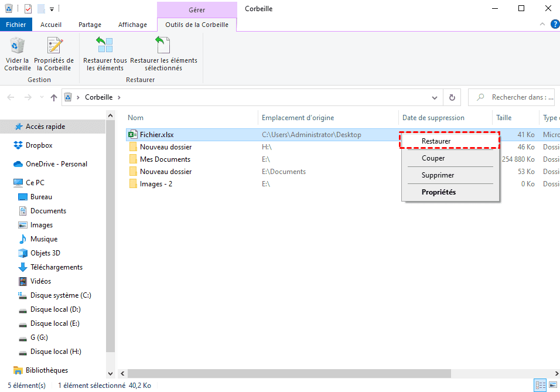Click Restaurer tous les éléments
560x392 pixels.
tap(105, 54)
